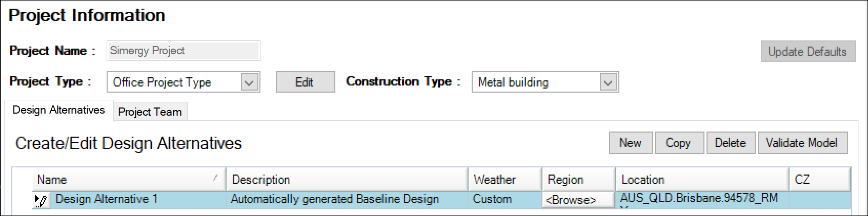The height and width of the screenshot is (216, 868).
Task: Select the Metal building combo box
Action: click(545, 82)
